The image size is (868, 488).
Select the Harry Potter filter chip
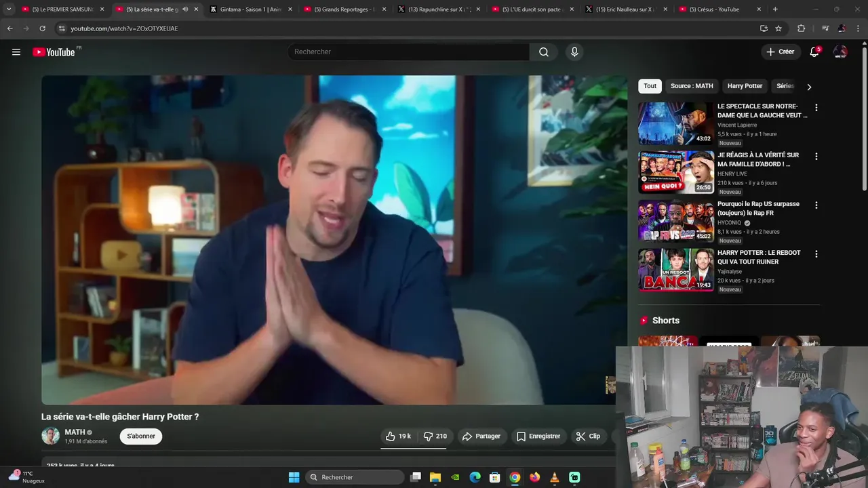745,86
